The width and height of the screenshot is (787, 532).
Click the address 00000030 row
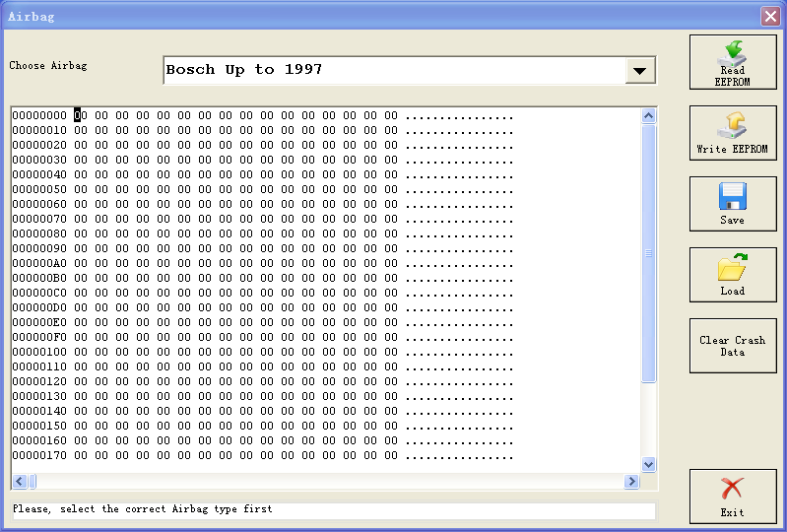click(263, 161)
